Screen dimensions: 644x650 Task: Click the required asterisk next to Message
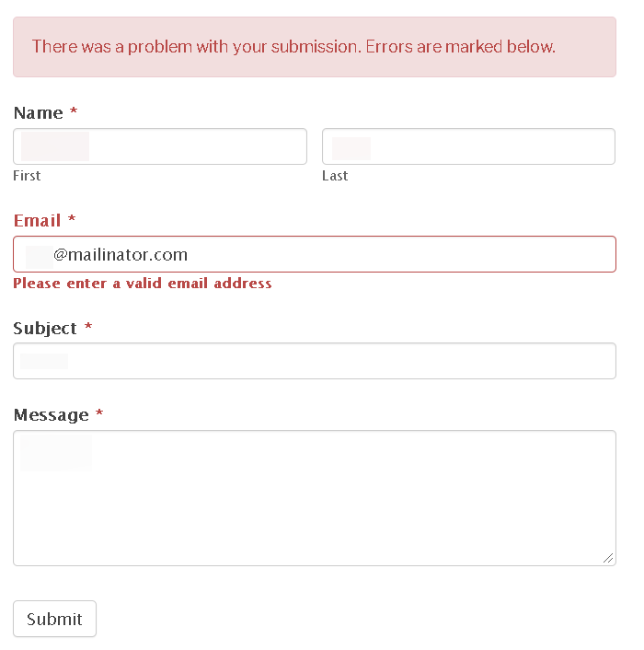click(x=99, y=414)
